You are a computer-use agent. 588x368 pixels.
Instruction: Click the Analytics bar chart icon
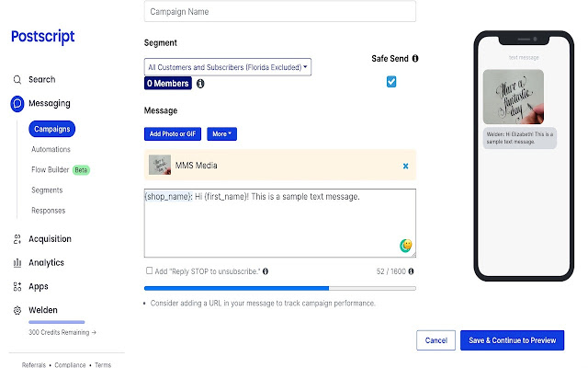click(17, 263)
